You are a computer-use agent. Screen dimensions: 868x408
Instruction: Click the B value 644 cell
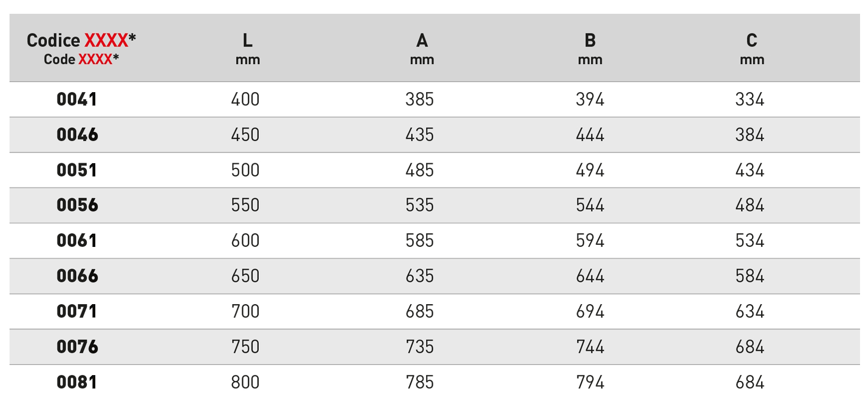pos(590,276)
